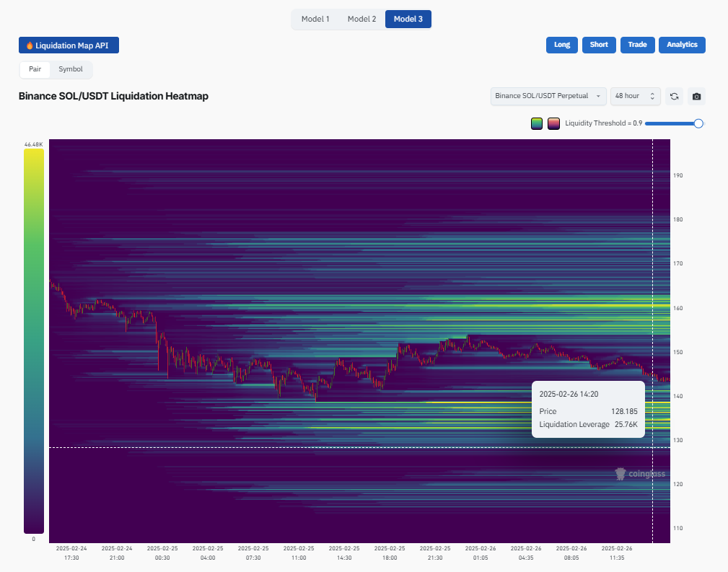
Task: Switch to Model 1 tab
Action: click(x=315, y=19)
